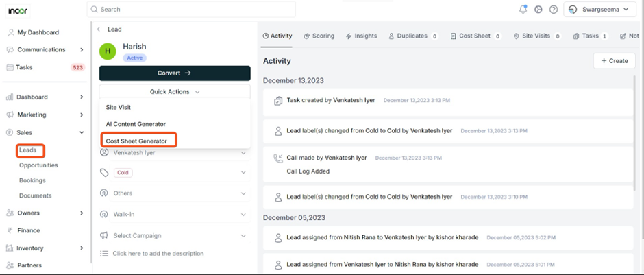Click the My Dashboard person icon
The height and width of the screenshot is (275, 644).
pyautogui.click(x=11, y=32)
